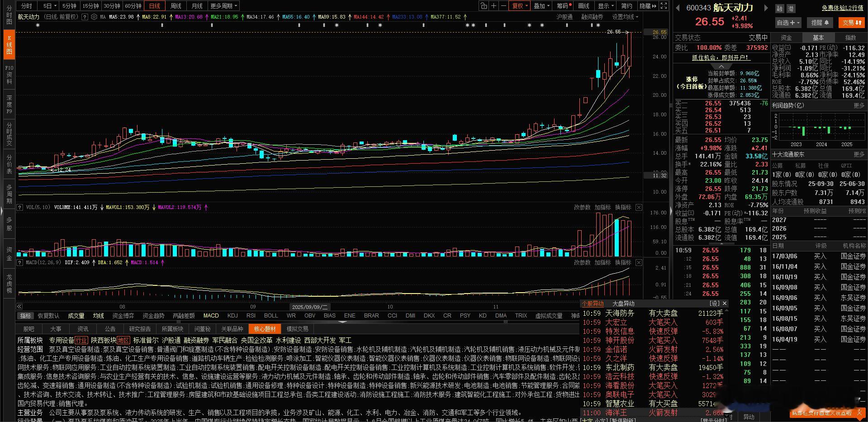The image size is (868, 422).
Task: Click 抓住机会，即刻开户 link
Action: tap(721, 57)
